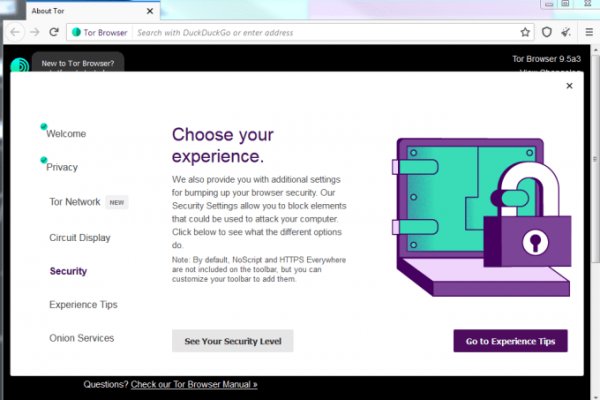Open the Tor Network section
Viewport: 600px width, 400px height.
point(75,202)
